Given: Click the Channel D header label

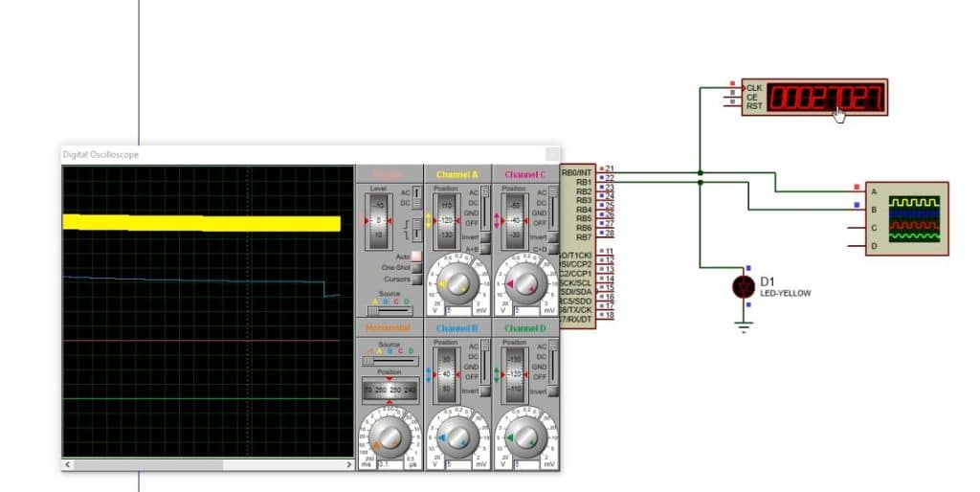Looking at the screenshot, I should click(525, 328).
